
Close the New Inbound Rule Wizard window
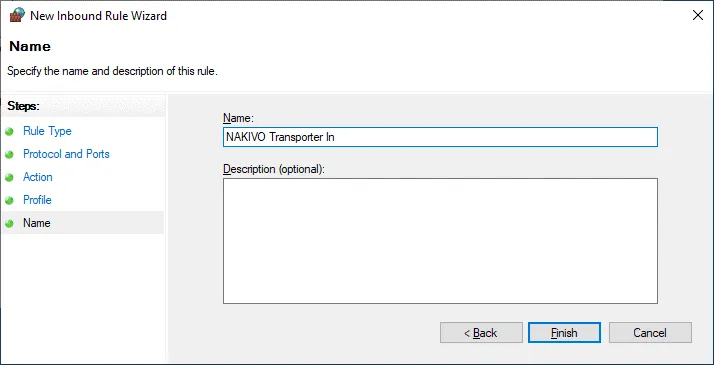coord(698,15)
